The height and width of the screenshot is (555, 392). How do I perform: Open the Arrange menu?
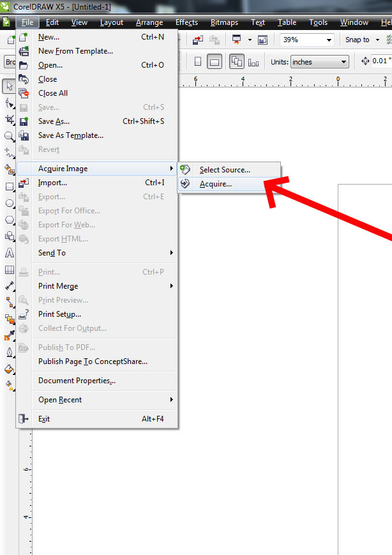149,22
